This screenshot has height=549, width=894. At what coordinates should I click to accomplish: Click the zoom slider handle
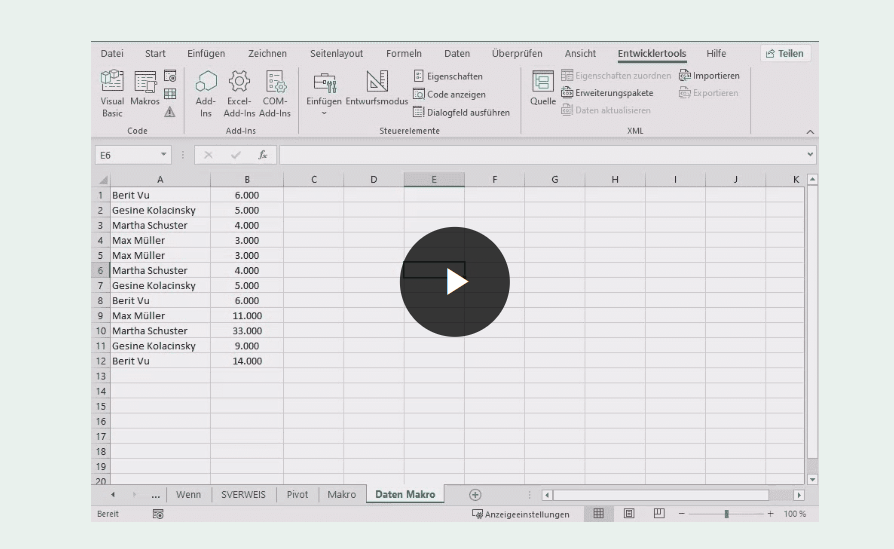click(x=726, y=514)
